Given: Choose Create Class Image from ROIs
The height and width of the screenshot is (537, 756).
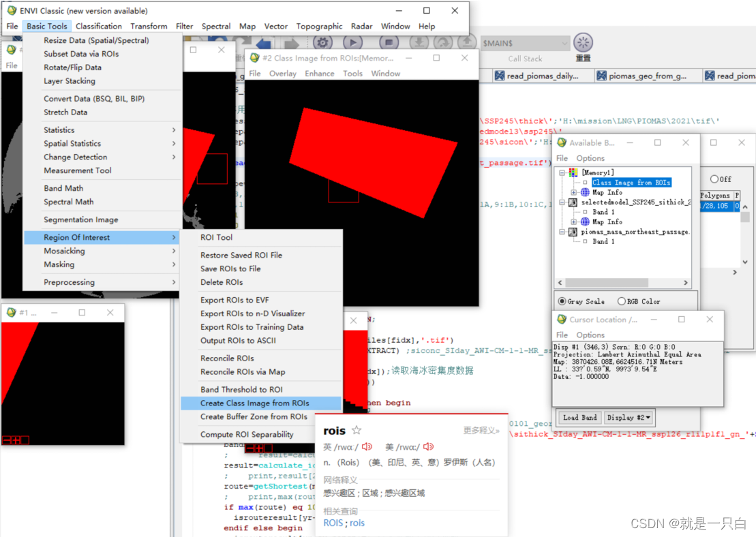Looking at the screenshot, I should coord(261,403).
